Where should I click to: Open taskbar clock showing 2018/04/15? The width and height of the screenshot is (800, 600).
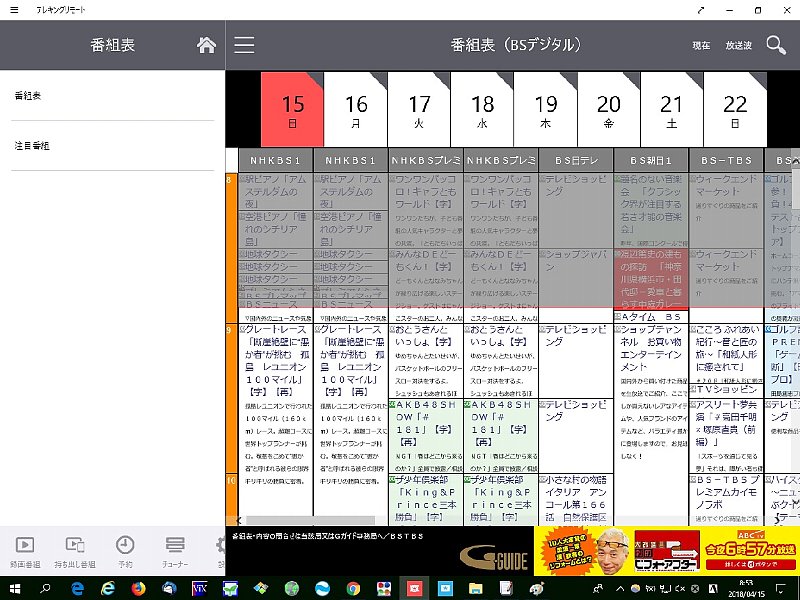pos(745,588)
